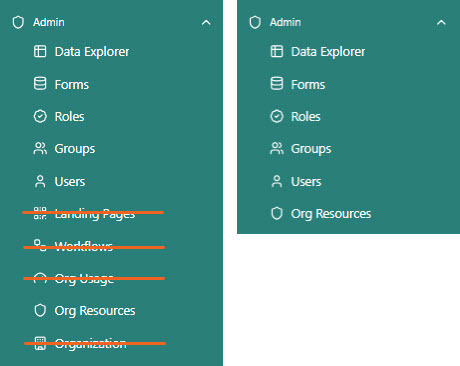This screenshot has width=460, height=366.
Task: Click the Admin shield icon in left panel
Action: pyautogui.click(x=18, y=23)
